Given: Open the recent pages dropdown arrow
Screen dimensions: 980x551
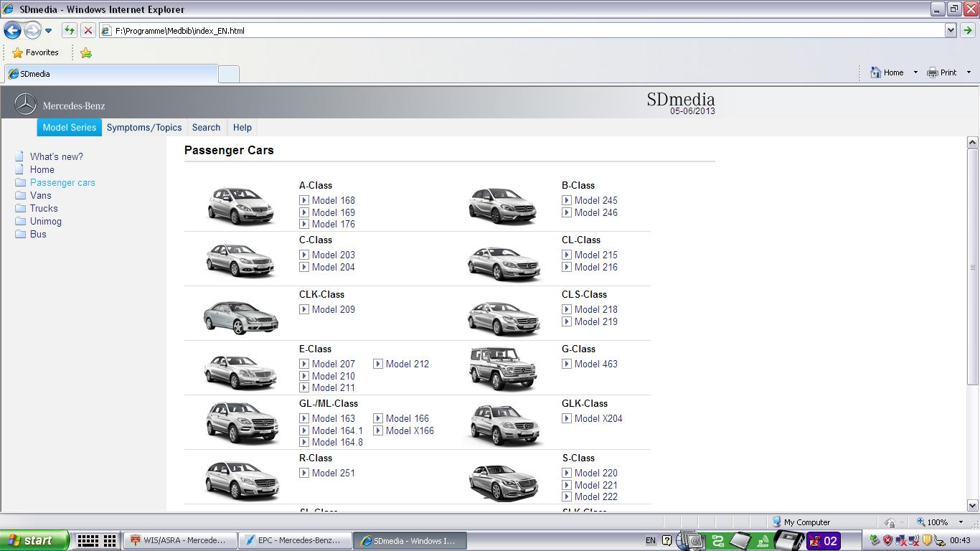Looking at the screenshot, I should (x=48, y=31).
